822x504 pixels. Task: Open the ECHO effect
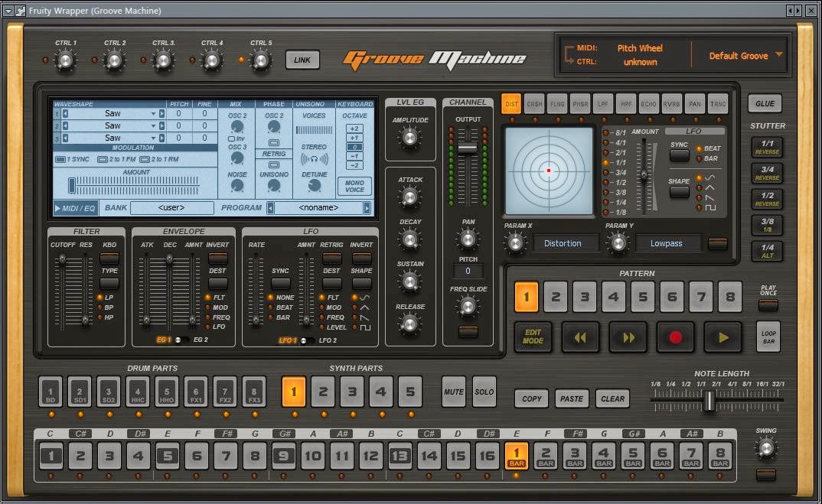click(x=648, y=104)
